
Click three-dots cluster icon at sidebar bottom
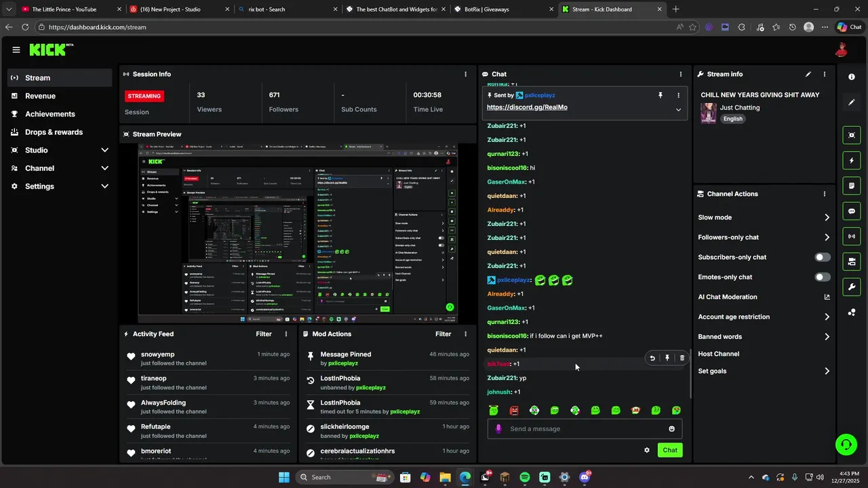coord(852,312)
